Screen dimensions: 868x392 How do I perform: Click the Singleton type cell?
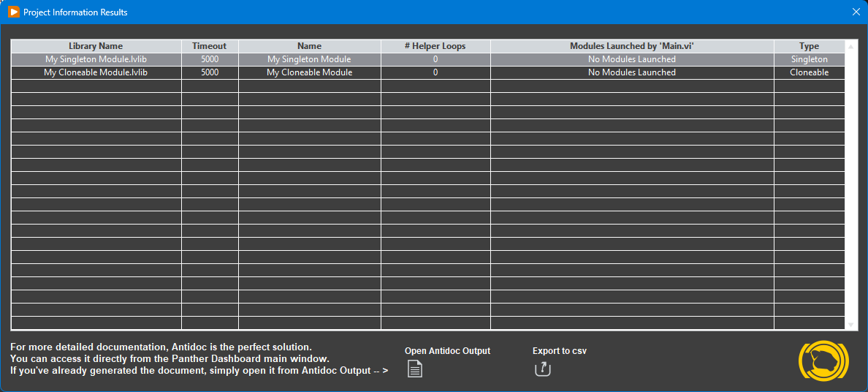coord(810,59)
